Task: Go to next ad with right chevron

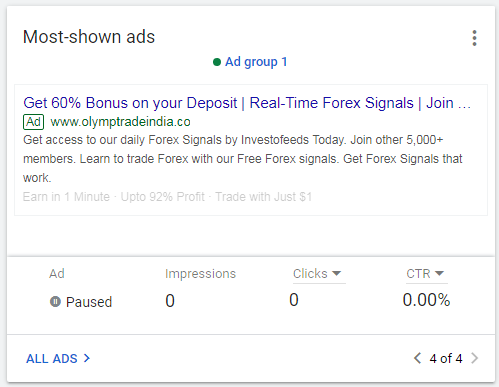Action: click(474, 358)
